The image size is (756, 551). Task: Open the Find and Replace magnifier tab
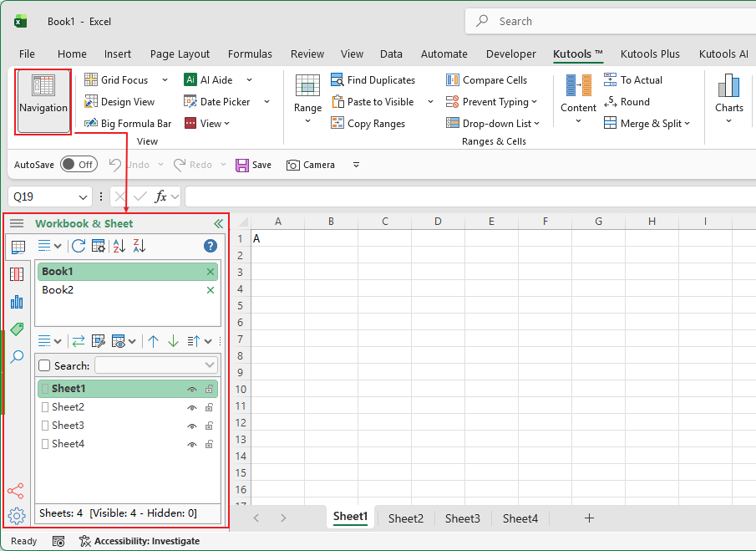coord(17,357)
